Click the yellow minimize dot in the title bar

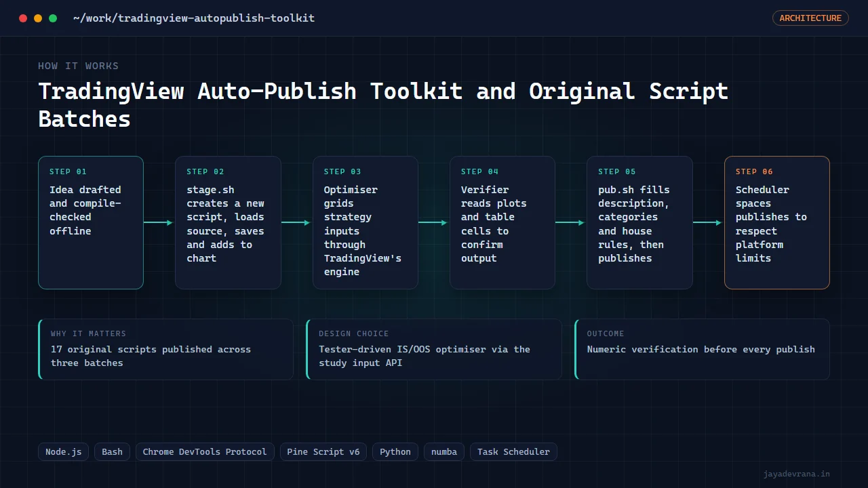tap(38, 18)
